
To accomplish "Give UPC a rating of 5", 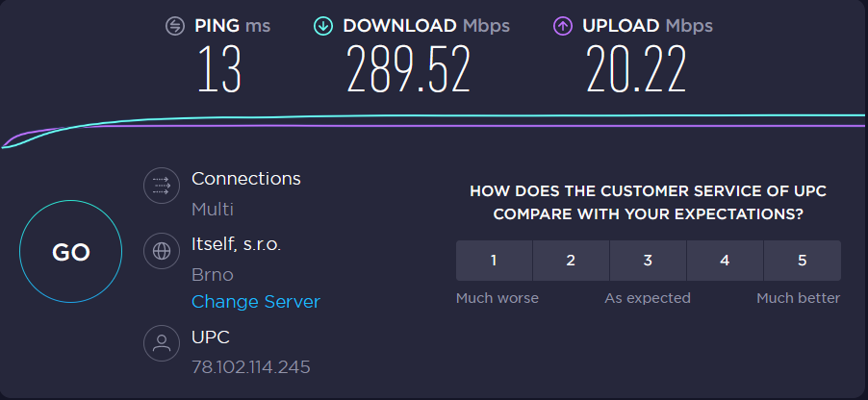I will 802,261.
